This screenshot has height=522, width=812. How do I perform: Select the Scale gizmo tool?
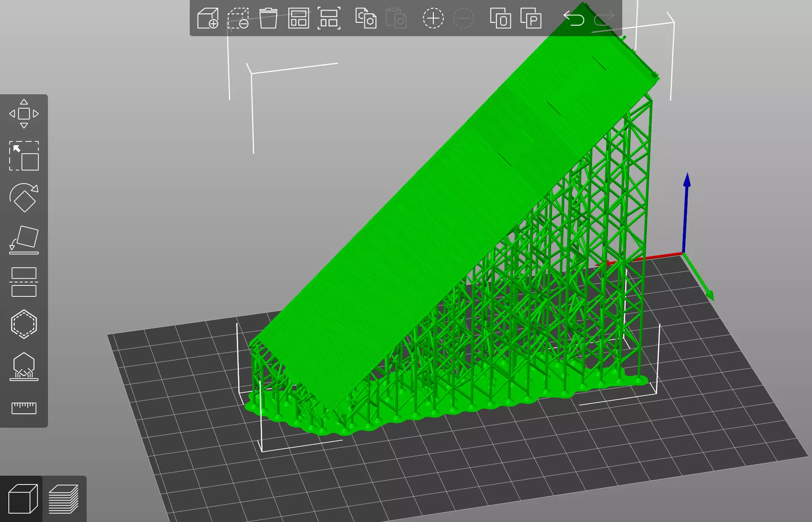24,156
